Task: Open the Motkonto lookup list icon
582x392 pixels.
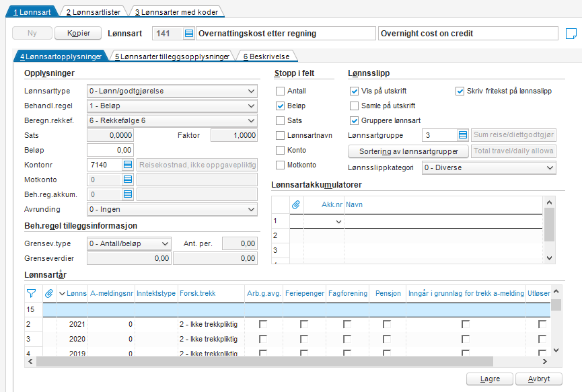Action: pyautogui.click(x=128, y=180)
